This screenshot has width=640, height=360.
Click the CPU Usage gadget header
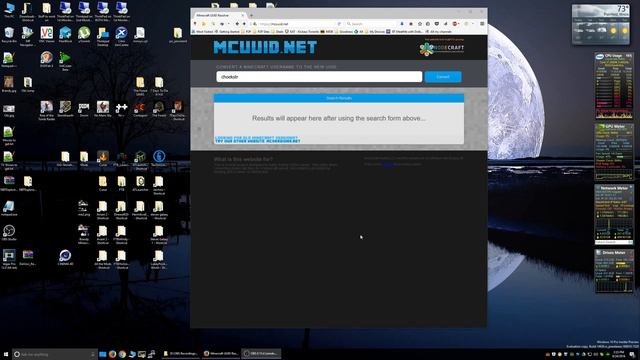pos(613,56)
